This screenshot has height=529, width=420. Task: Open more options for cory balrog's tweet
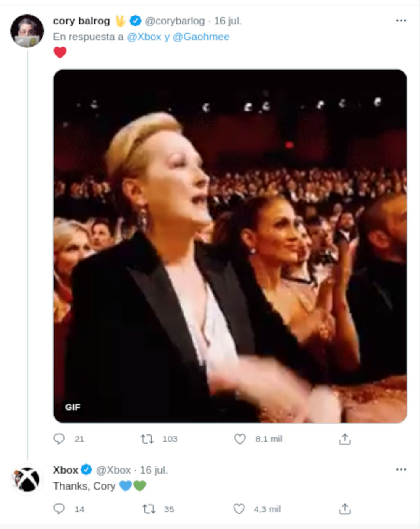pyautogui.click(x=401, y=21)
